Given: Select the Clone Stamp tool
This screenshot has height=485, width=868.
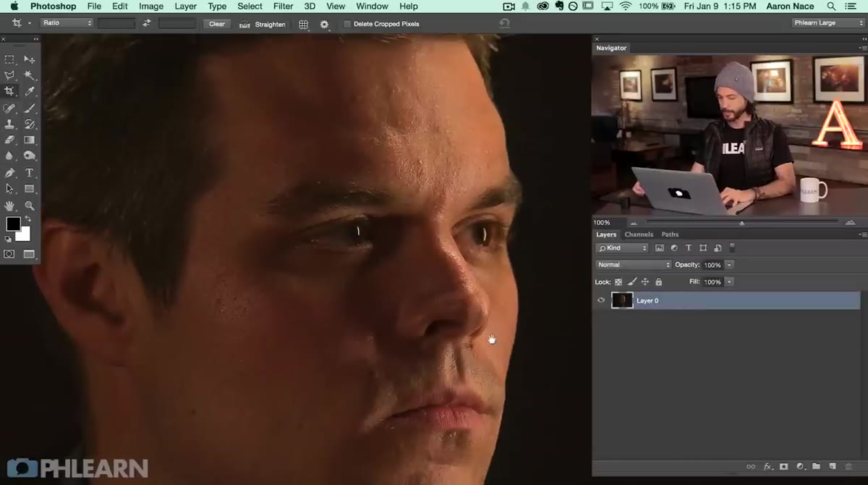Looking at the screenshot, I should (x=9, y=124).
